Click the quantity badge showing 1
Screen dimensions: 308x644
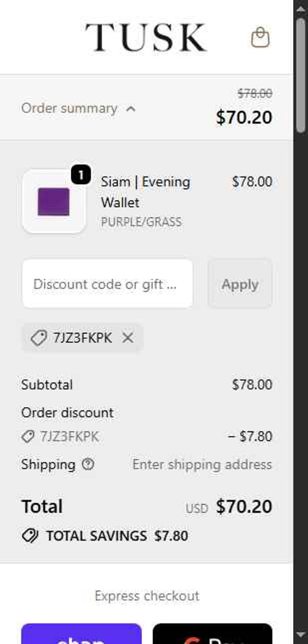81,176
